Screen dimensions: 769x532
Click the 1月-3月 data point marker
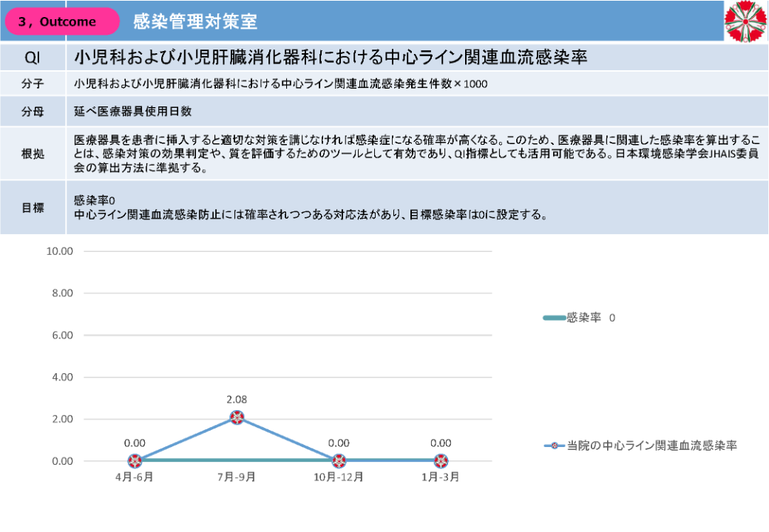point(441,461)
